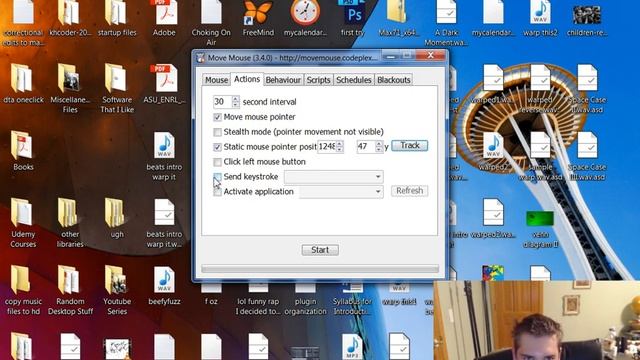Select the Choking On Air file icon
Image resolution: width=640 pixels, height=360 pixels.
coord(211,23)
